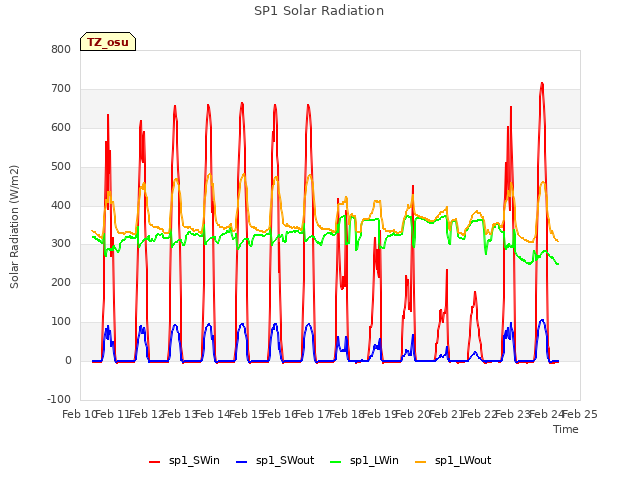Image resolution: width=640 pixels, height=480 pixels.
Task: Toggle the sp1_SWout legend entry
Action: (275, 461)
